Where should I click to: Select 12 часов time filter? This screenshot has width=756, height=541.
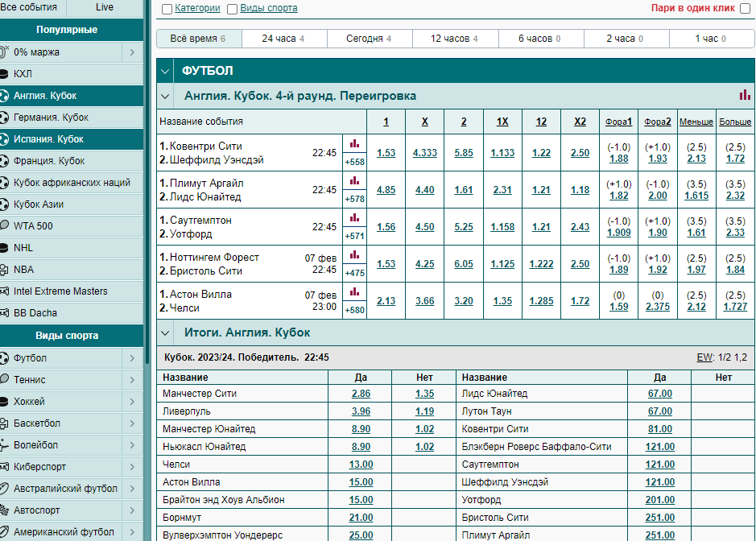[x=456, y=39]
